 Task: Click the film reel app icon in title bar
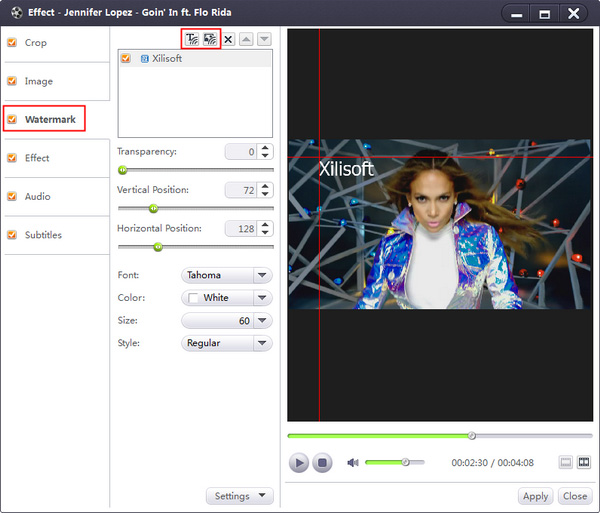click(16, 13)
